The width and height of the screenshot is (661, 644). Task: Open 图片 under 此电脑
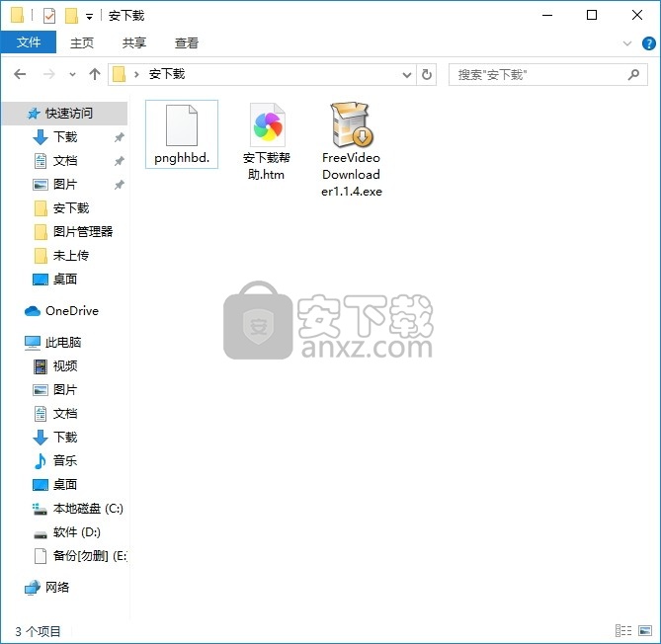[65, 389]
